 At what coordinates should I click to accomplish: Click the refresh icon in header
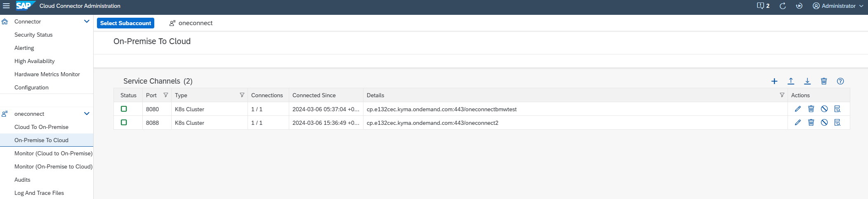point(783,6)
